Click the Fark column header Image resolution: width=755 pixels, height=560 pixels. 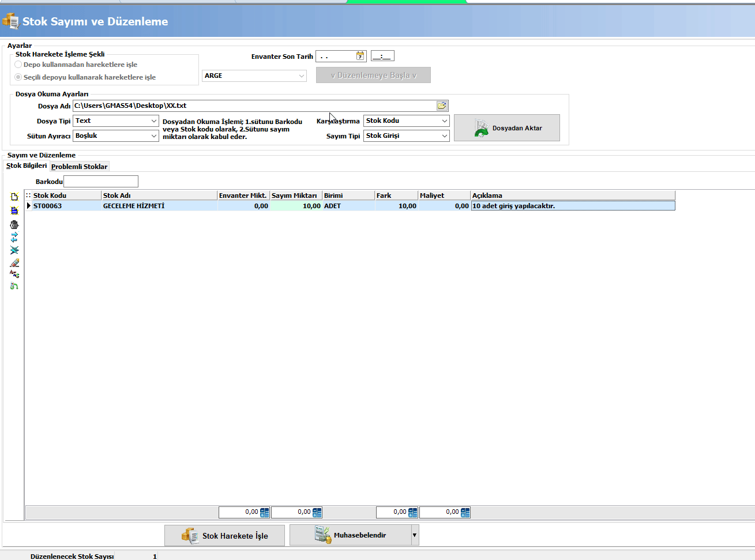[396, 196]
